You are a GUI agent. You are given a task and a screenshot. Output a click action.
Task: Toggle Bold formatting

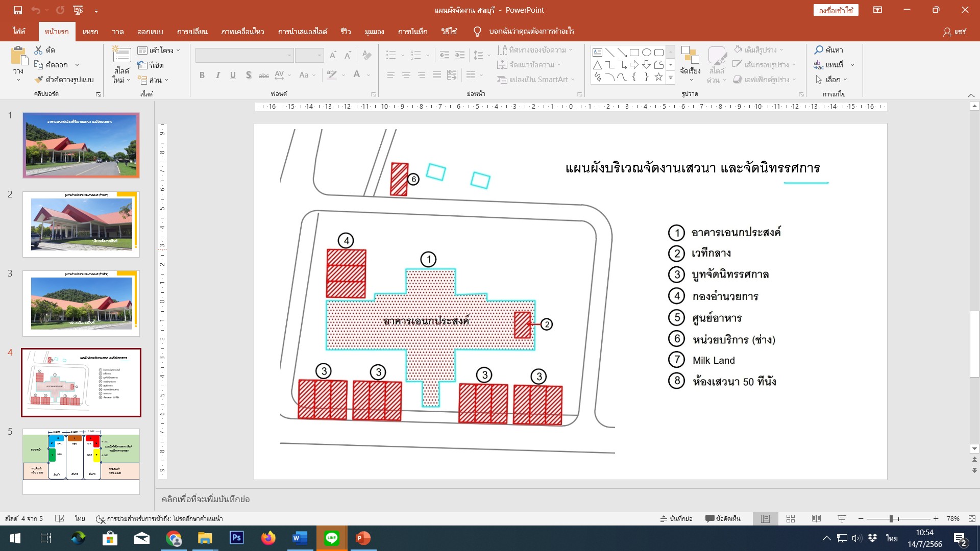pos(202,75)
